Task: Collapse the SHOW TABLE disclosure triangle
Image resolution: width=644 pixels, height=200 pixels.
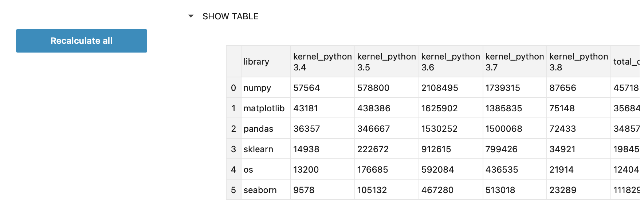Action: coord(191,16)
